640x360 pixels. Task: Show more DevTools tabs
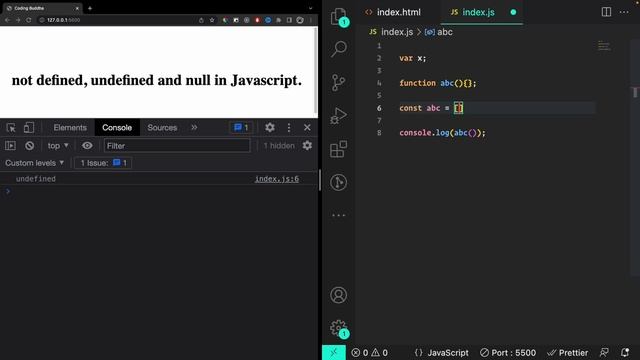point(194,128)
